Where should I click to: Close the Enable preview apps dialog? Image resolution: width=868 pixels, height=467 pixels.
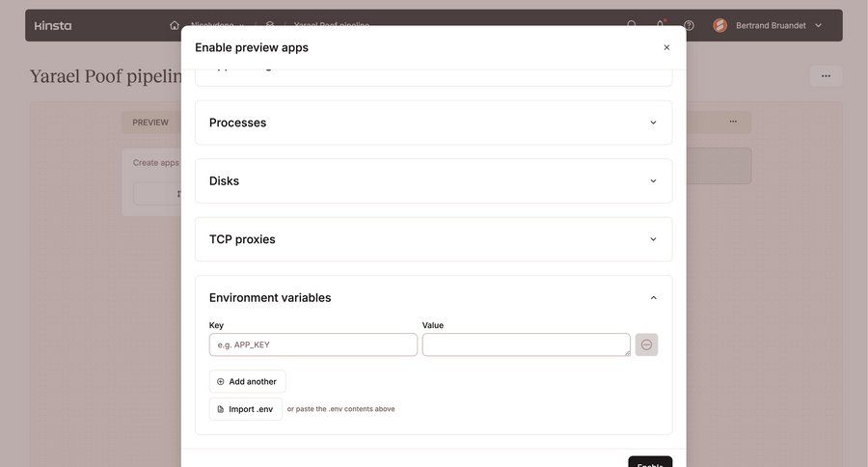point(666,47)
